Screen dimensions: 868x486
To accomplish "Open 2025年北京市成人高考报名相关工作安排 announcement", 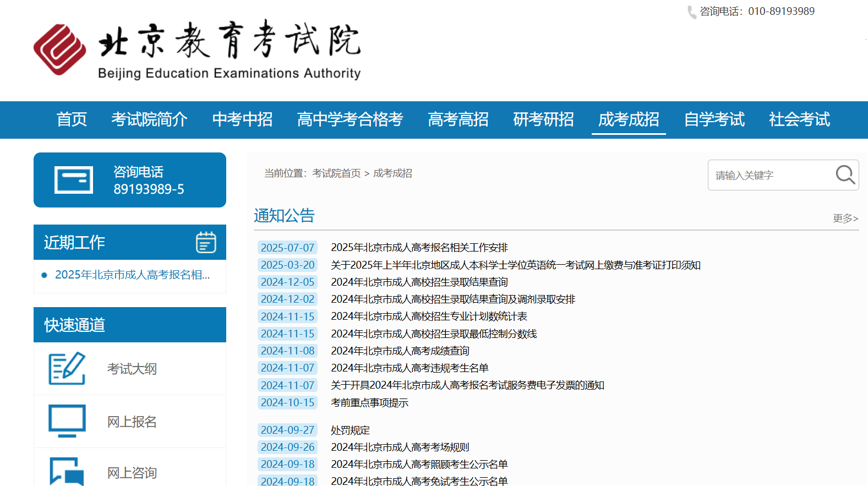I will click(x=419, y=248).
